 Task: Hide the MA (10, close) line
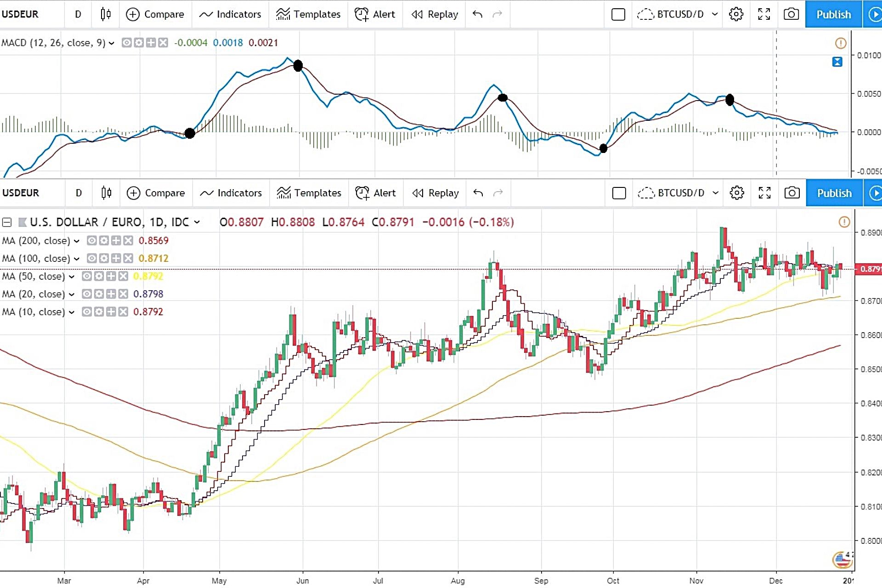point(87,312)
